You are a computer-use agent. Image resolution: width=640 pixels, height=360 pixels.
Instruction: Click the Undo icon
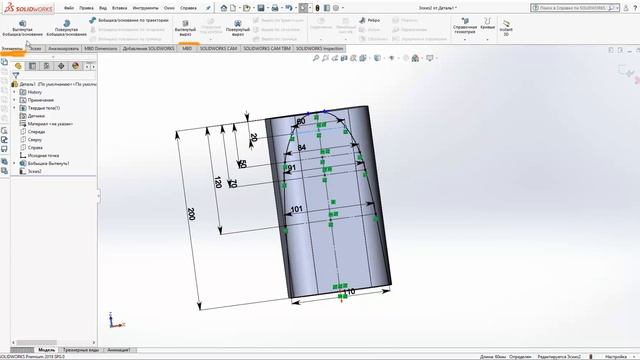289,8
